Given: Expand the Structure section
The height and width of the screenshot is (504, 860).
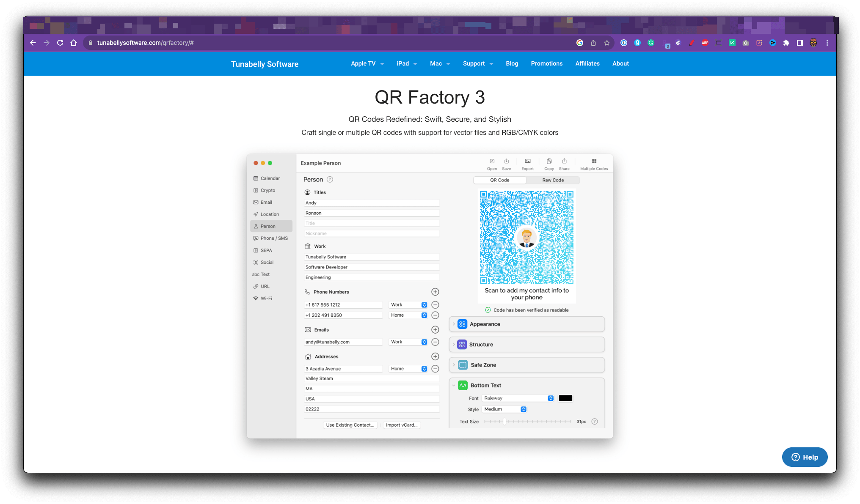Looking at the screenshot, I should pyautogui.click(x=526, y=345).
